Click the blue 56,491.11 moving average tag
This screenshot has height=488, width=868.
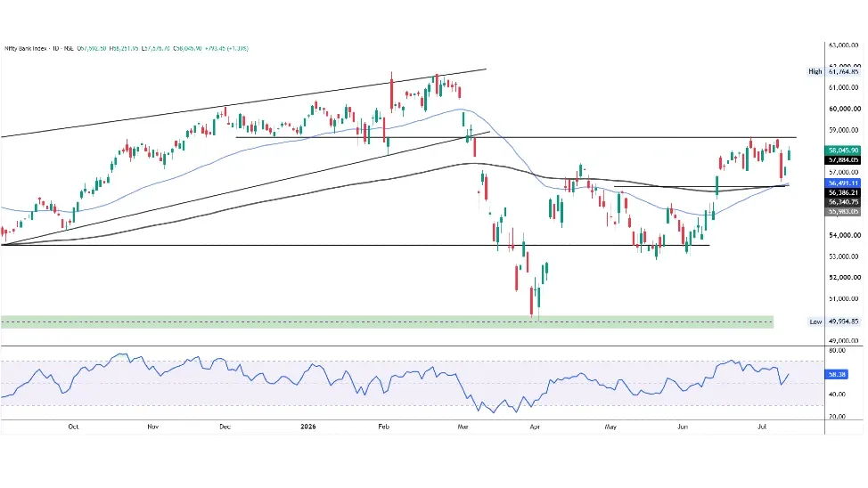843,183
